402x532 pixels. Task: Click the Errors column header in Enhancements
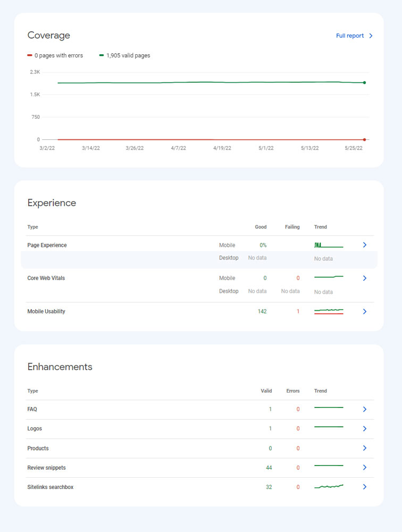(x=293, y=391)
